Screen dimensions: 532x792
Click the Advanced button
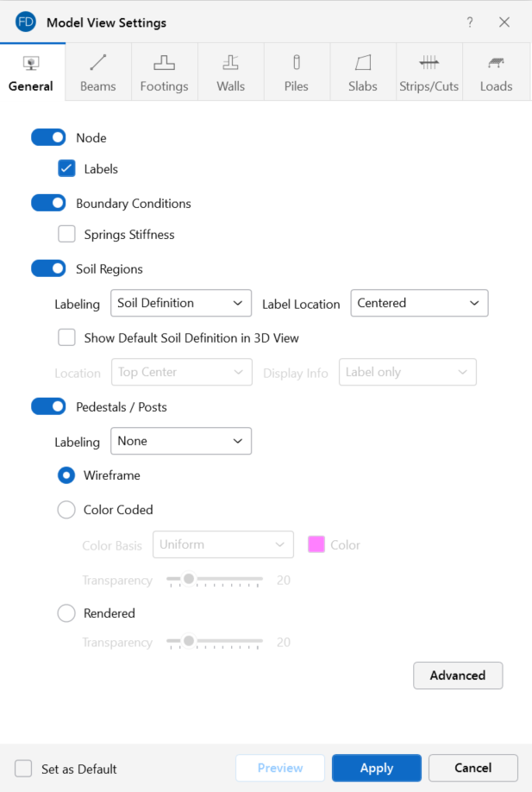pyautogui.click(x=458, y=676)
